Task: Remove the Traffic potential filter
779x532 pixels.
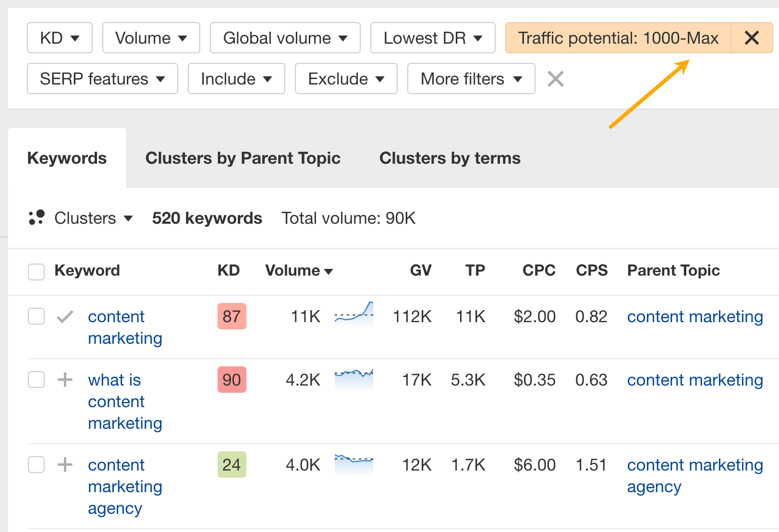Action: (x=752, y=37)
